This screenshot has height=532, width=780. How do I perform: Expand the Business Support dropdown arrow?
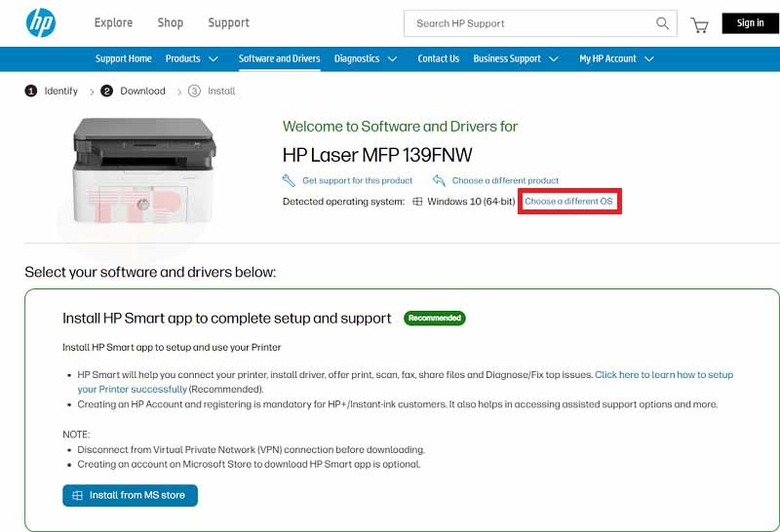pyautogui.click(x=554, y=59)
